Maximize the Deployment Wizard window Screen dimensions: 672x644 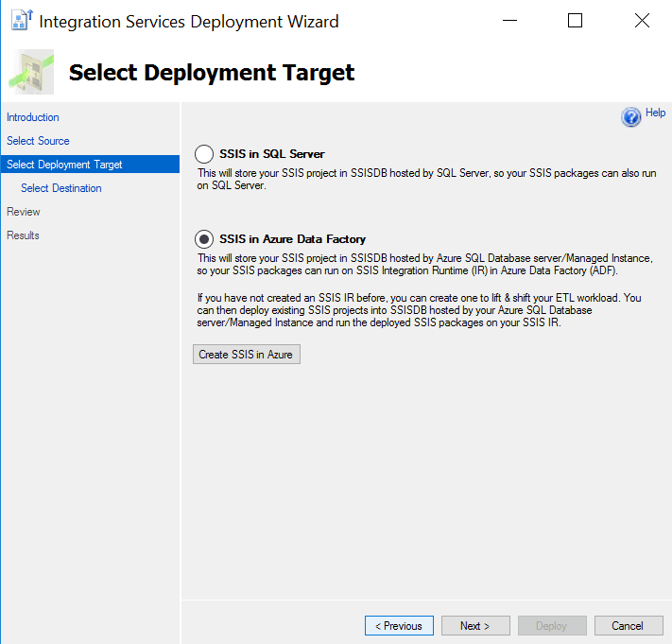pos(575,21)
